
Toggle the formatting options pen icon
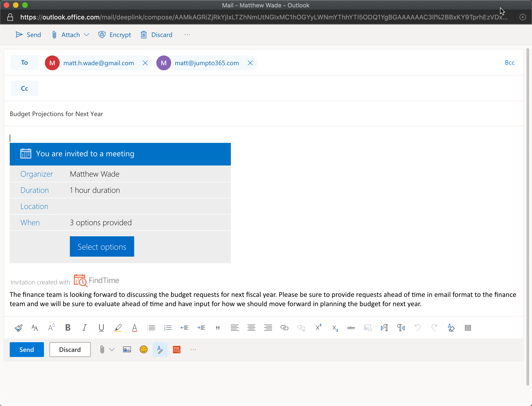[x=160, y=349]
